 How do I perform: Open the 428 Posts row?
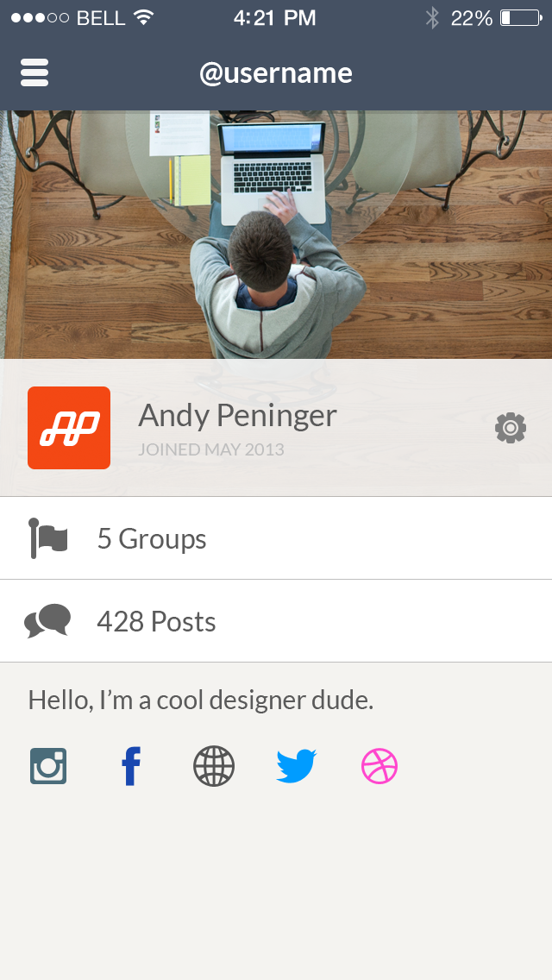click(276, 620)
